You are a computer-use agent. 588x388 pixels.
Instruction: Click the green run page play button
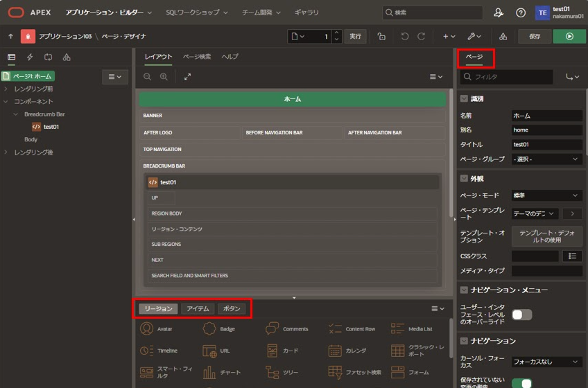[569, 37]
